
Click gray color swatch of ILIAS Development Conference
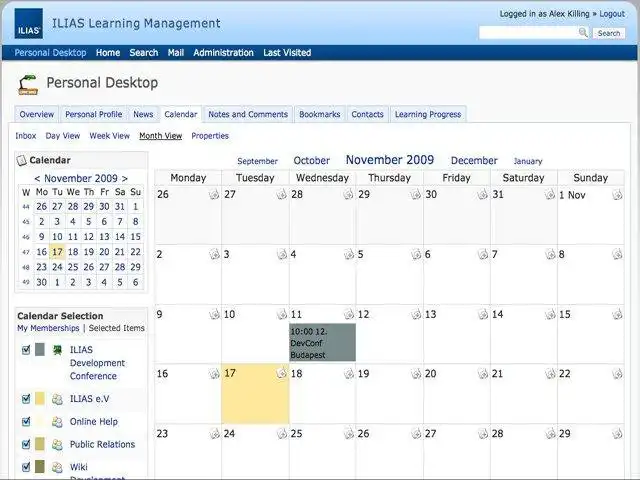40,350
